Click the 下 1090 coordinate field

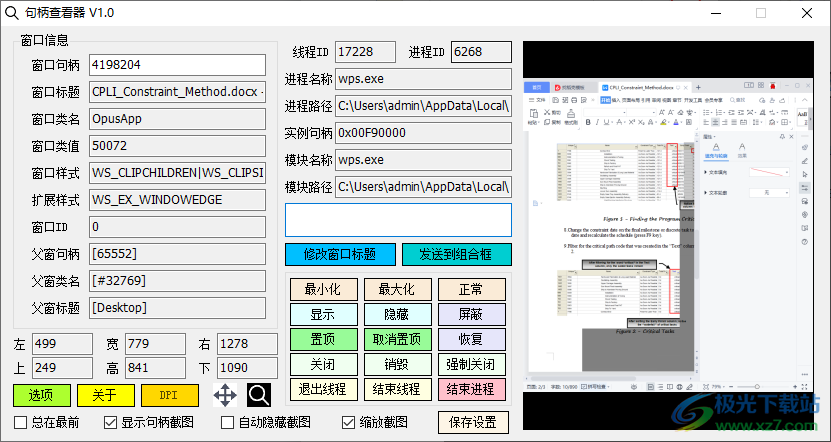point(247,368)
